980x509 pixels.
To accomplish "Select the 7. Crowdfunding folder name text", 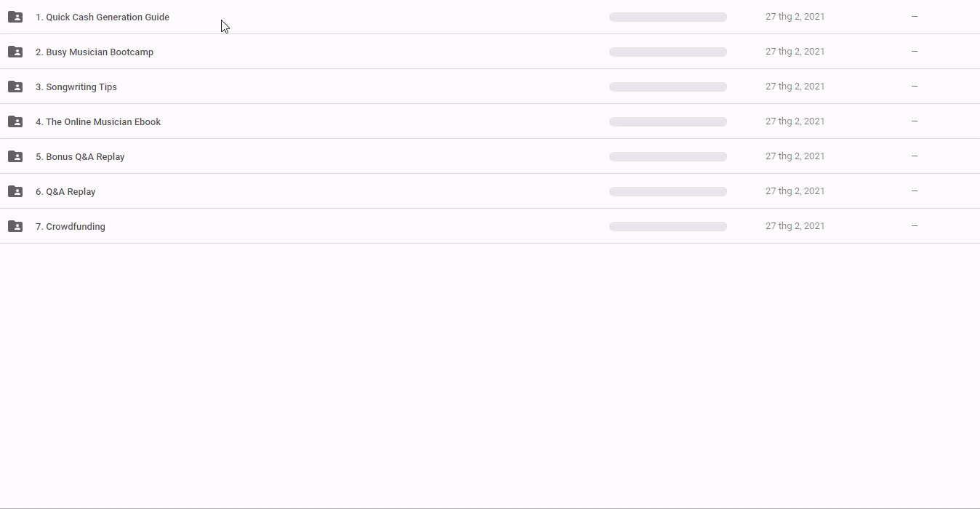I will (x=71, y=227).
